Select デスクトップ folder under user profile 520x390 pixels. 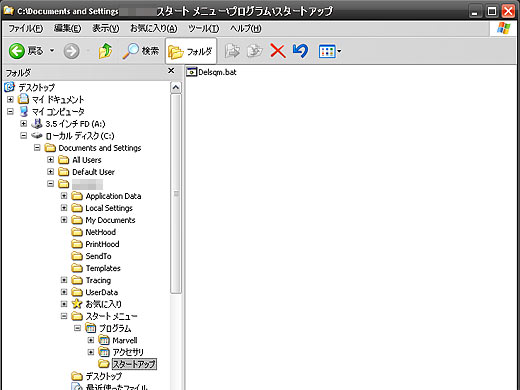104,376
